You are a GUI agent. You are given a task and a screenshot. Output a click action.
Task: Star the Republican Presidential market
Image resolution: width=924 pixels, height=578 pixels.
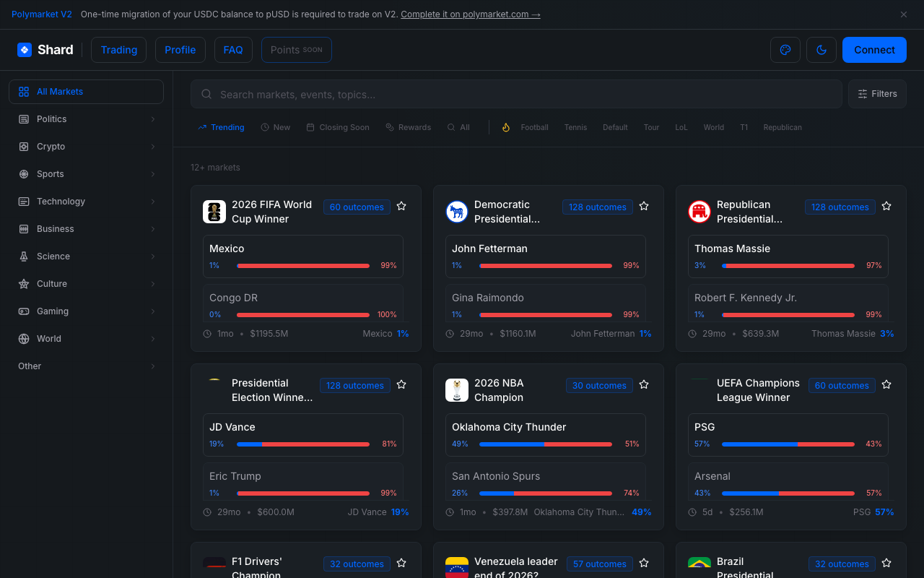click(886, 206)
